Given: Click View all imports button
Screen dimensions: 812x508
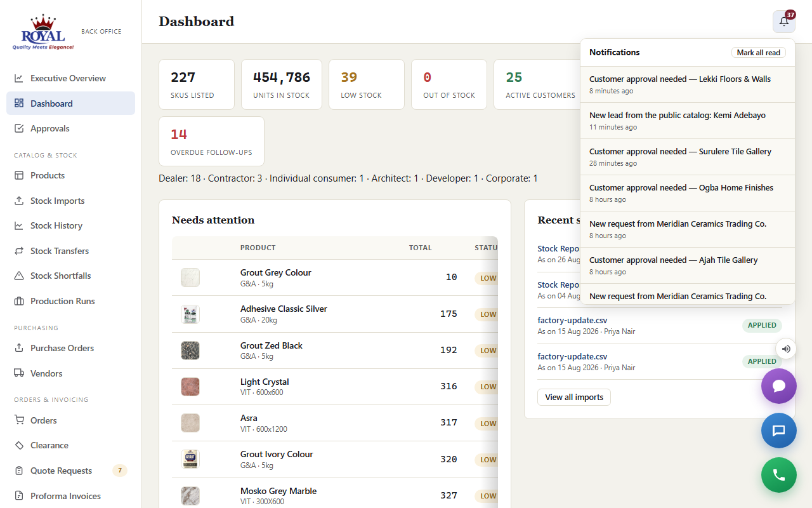Looking at the screenshot, I should click(x=574, y=398).
